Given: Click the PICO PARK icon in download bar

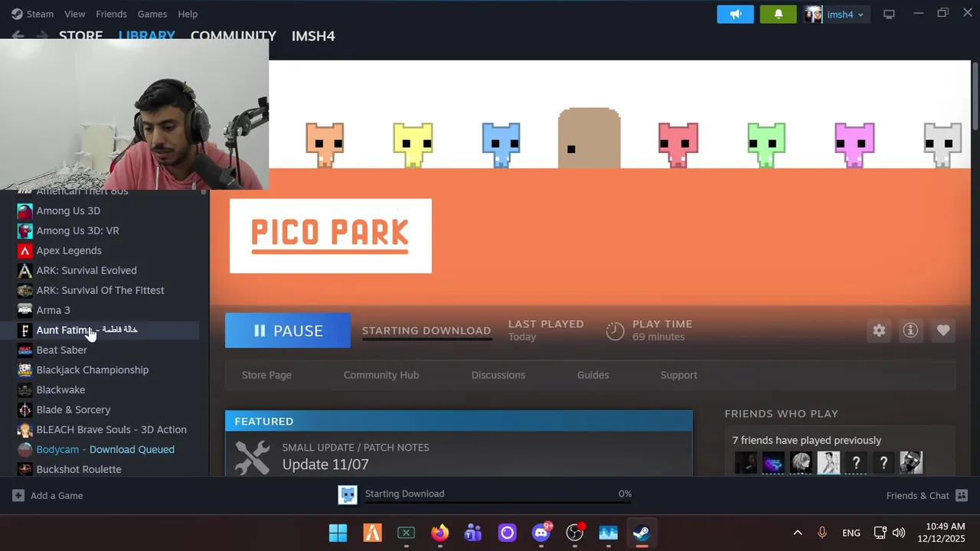Looking at the screenshot, I should click(348, 495).
